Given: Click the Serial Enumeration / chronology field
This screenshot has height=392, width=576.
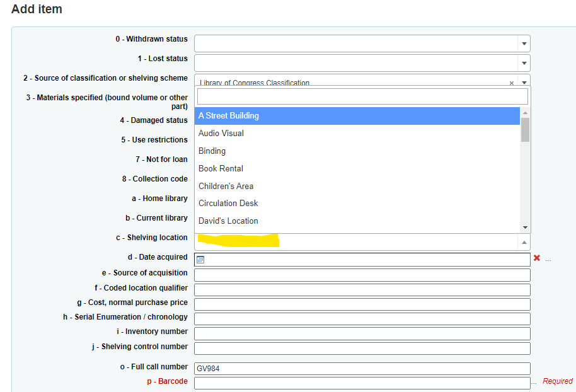Looking at the screenshot, I should click(x=362, y=318).
